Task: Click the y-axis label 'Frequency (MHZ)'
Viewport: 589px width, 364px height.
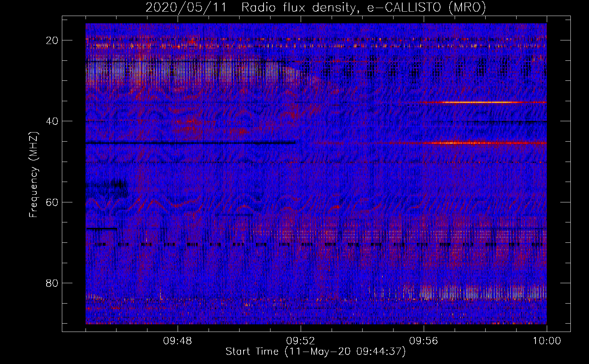Action: pos(33,174)
